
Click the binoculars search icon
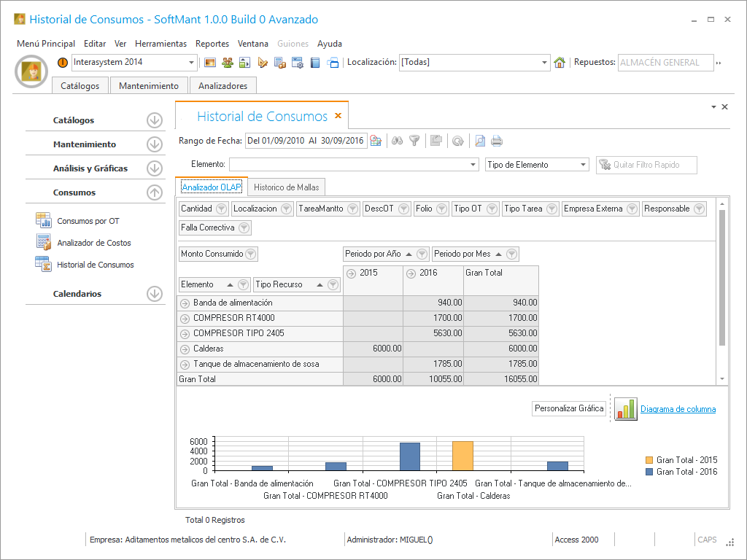(x=398, y=141)
